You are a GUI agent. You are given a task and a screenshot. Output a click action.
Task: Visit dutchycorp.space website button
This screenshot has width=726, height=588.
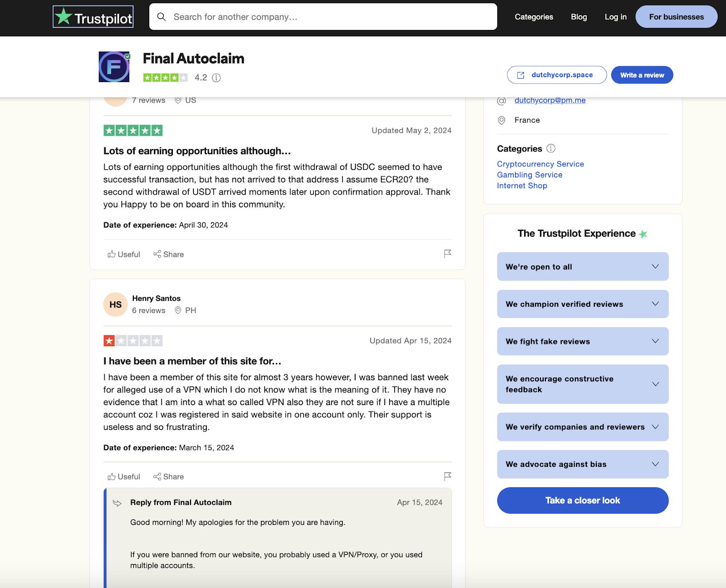[557, 75]
